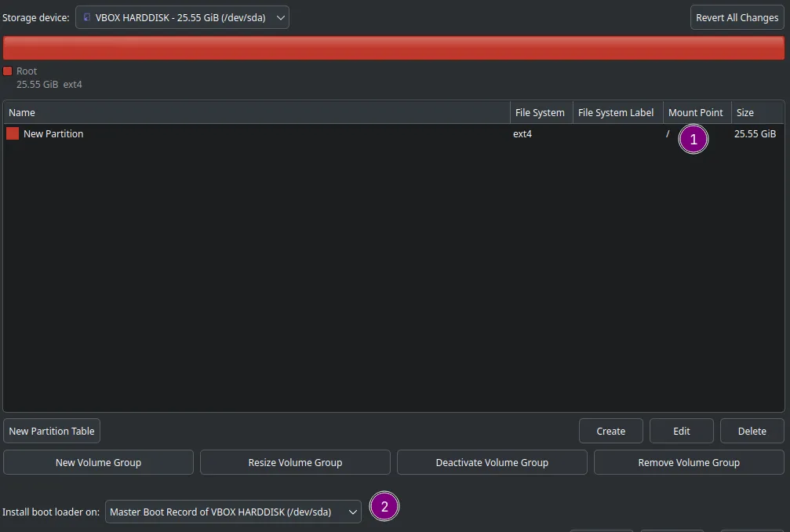Sort by the Size column header
The height and width of the screenshot is (532, 790).
coord(758,113)
